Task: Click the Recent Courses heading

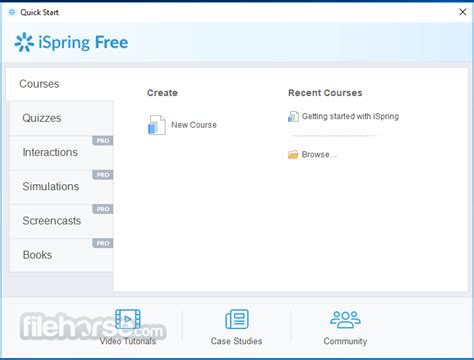Action: pos(325,93)
